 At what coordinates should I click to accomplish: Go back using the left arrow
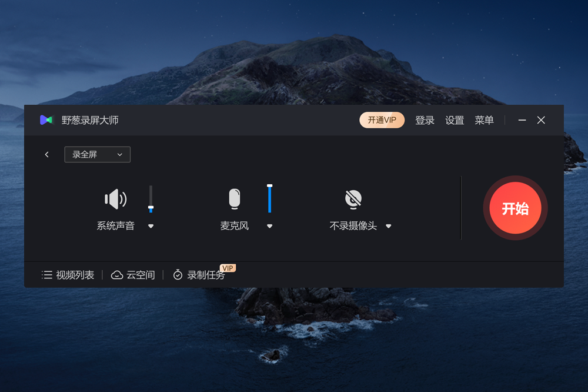pos(47,155)
